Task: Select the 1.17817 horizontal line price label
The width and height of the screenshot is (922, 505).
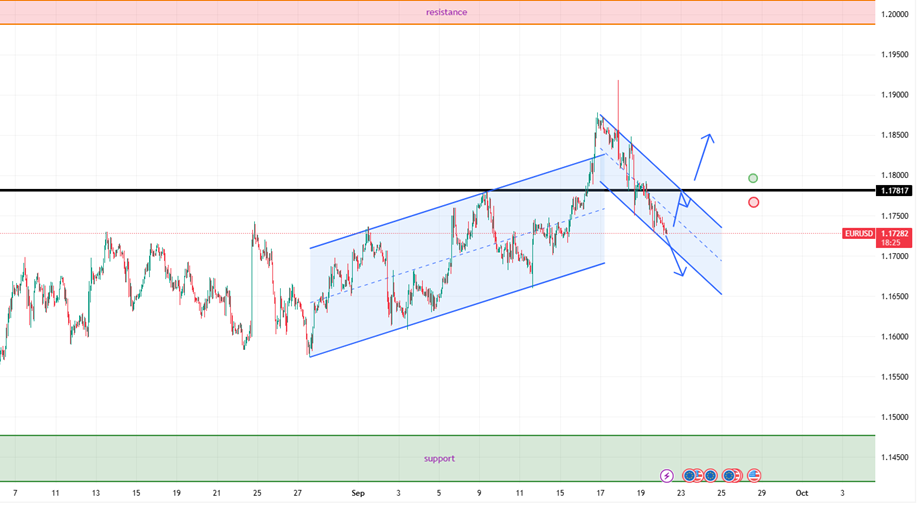Action: (894, 190)
